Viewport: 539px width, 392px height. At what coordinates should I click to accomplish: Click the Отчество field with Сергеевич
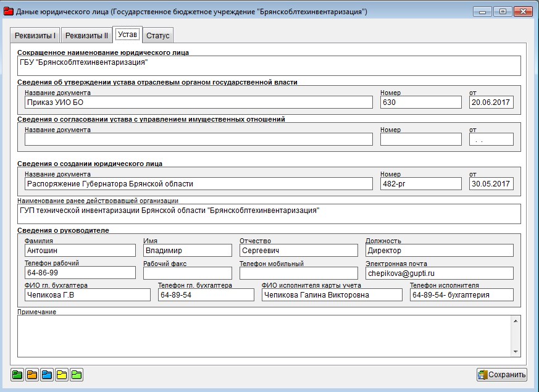pos(299,251)
